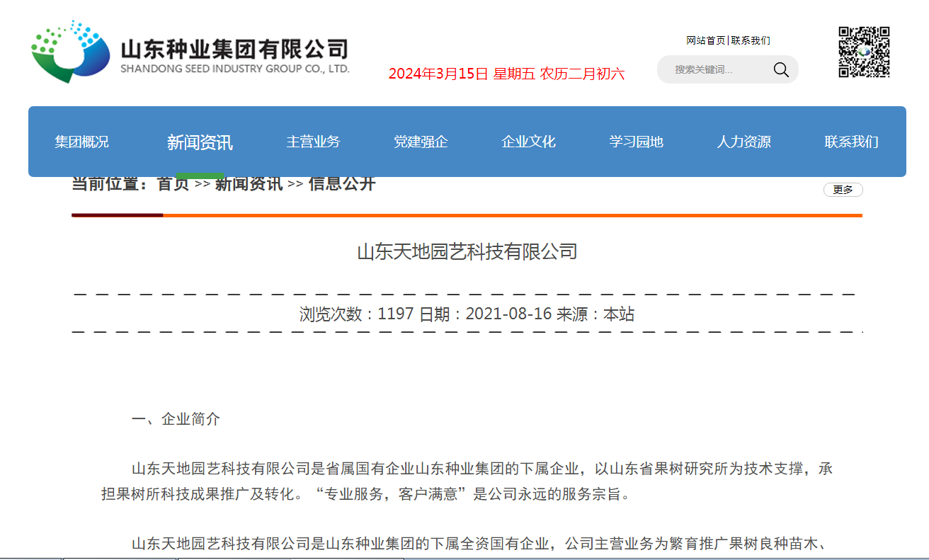Click the 日期：2021-08-16 text
929x560 pixels.
[485, 314]
